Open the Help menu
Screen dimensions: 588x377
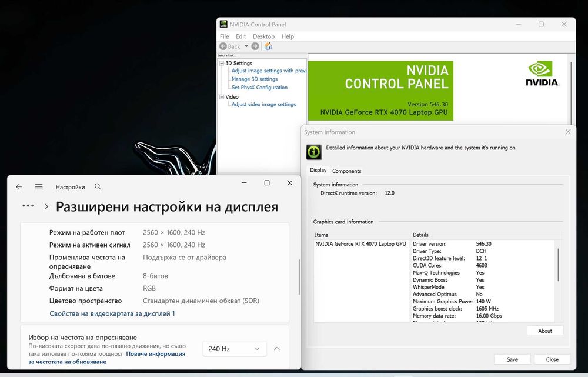[288, 36]
